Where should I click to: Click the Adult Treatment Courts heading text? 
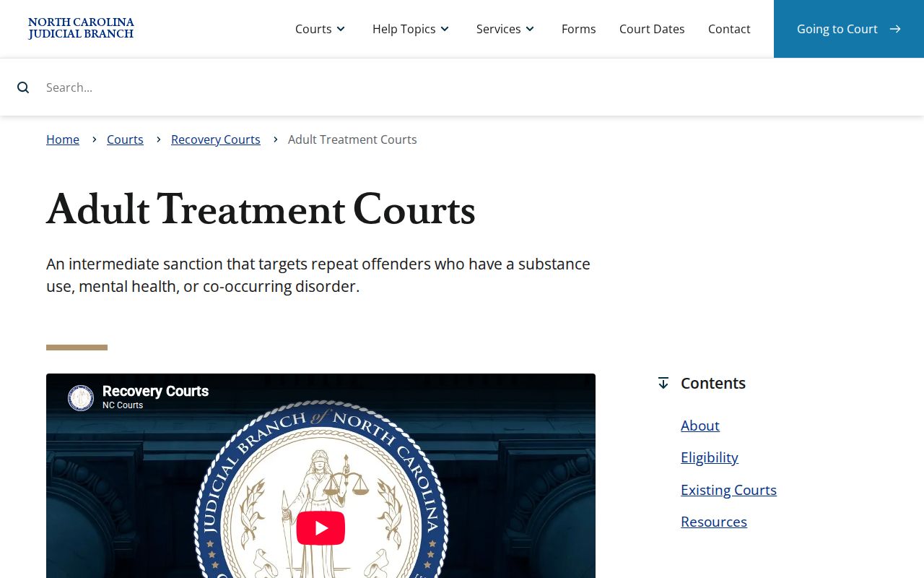(261, 210)
